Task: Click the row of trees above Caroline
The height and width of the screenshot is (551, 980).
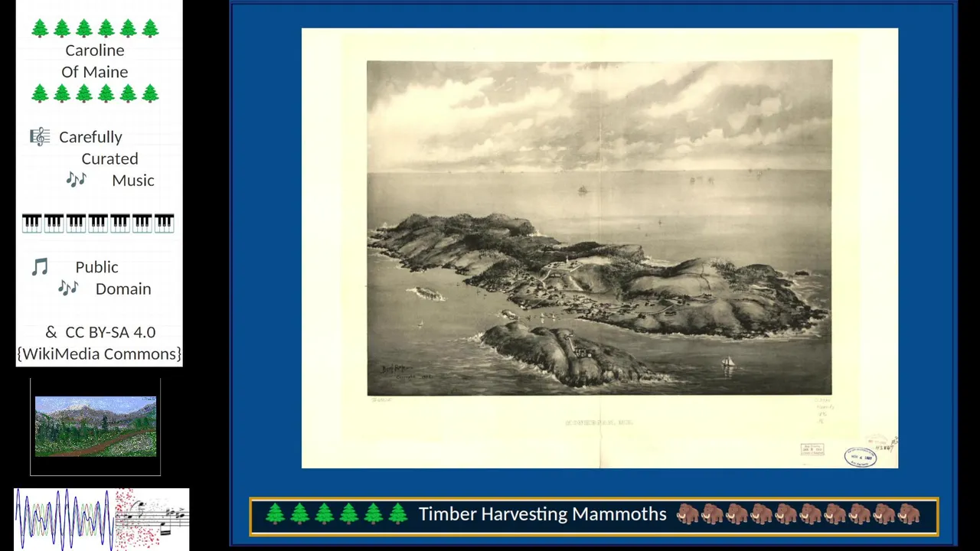Action: [x=95, y=28]
